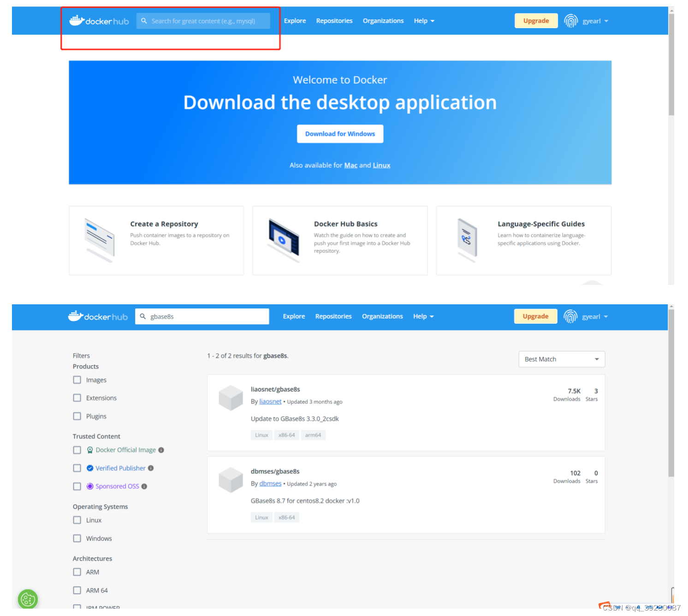Click the Docker Hub logo in top screenshot
This screenshot has height=616, width=688.
point(99,21)
